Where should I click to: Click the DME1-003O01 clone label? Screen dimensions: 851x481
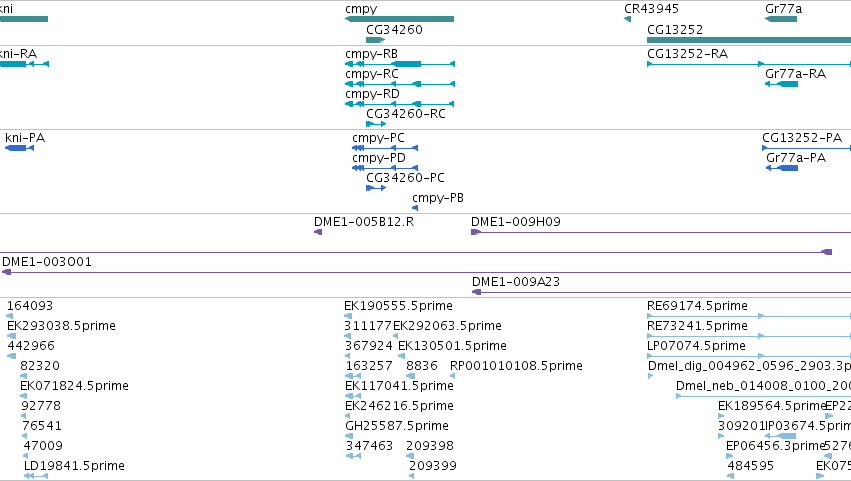(x=47, y=262)
